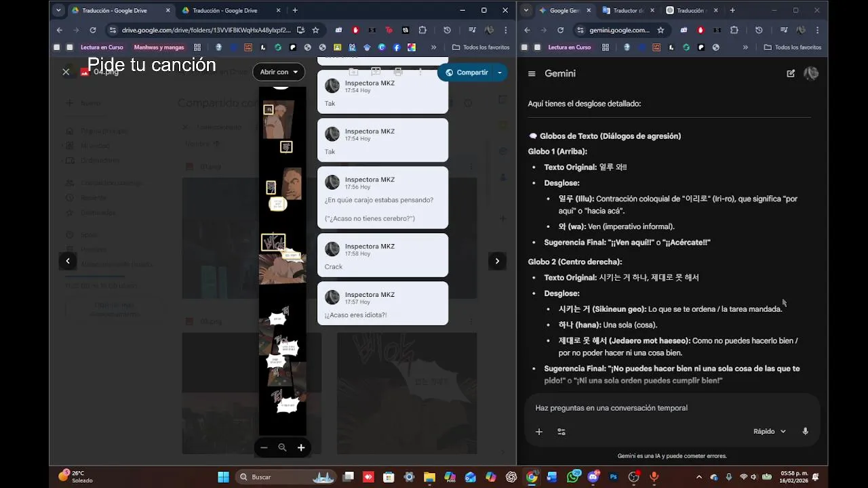Open tab search dropdown in Drive window

coord(58,10)
